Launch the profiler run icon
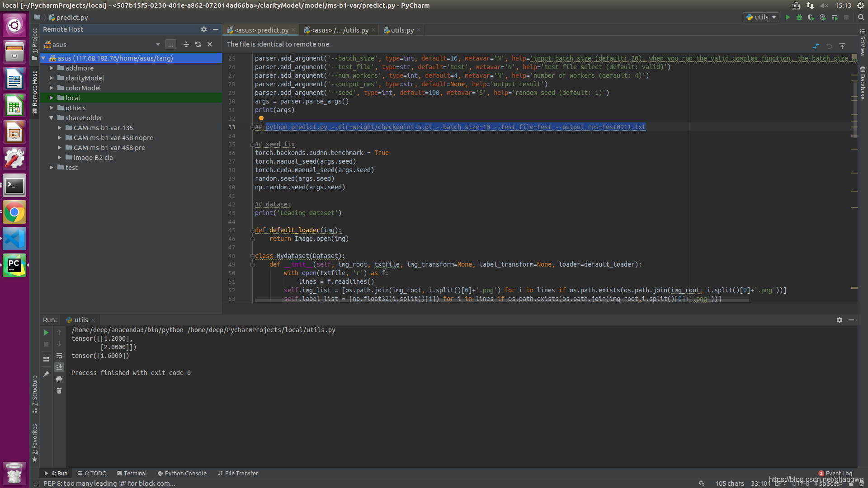Screen dimensions: 868x488 click(823, 17)
